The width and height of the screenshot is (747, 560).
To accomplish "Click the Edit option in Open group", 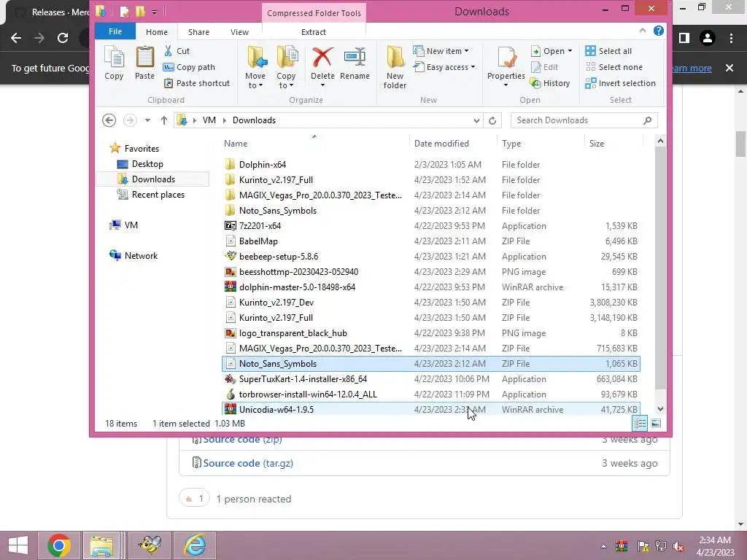I will click(544, 67).
